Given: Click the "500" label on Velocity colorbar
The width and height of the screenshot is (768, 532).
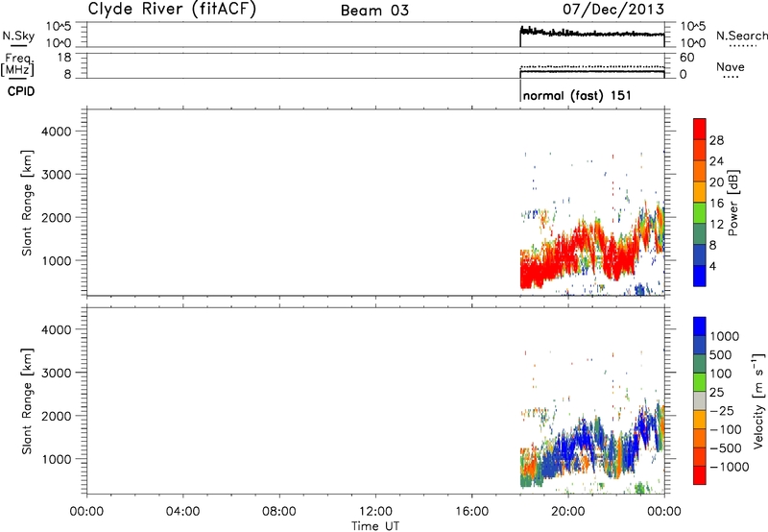Looking at the screenshot, I should [721, 354].
